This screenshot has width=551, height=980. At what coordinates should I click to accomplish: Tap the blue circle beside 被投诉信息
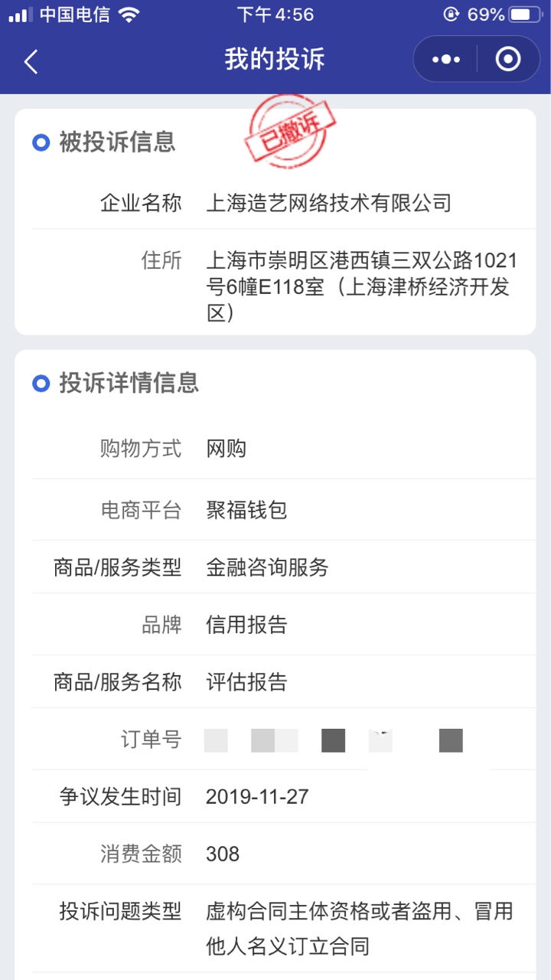[x=41, y=142]
